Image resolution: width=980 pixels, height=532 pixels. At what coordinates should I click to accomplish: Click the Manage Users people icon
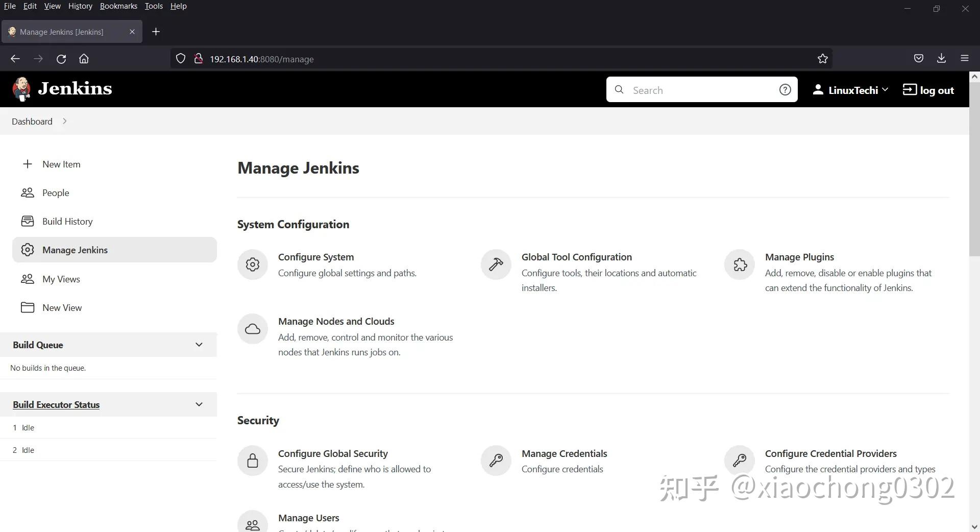click(x=252, y=524)
